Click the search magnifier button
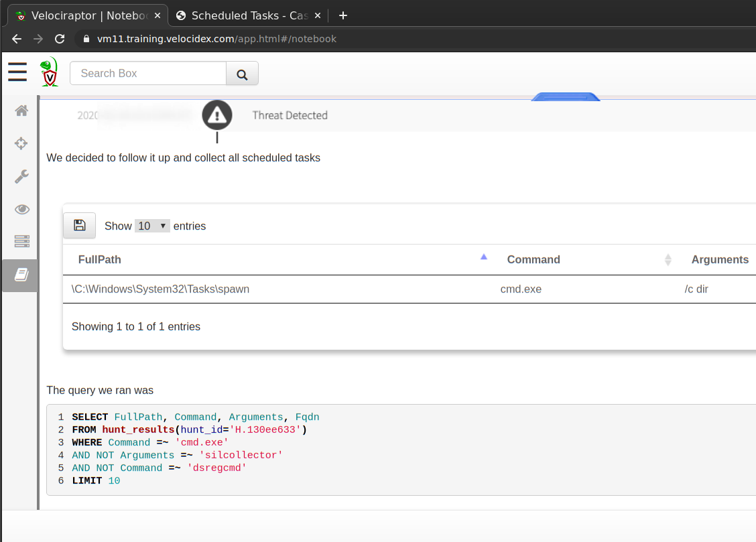This screenshot has width=756, height=542. [242, 74]
